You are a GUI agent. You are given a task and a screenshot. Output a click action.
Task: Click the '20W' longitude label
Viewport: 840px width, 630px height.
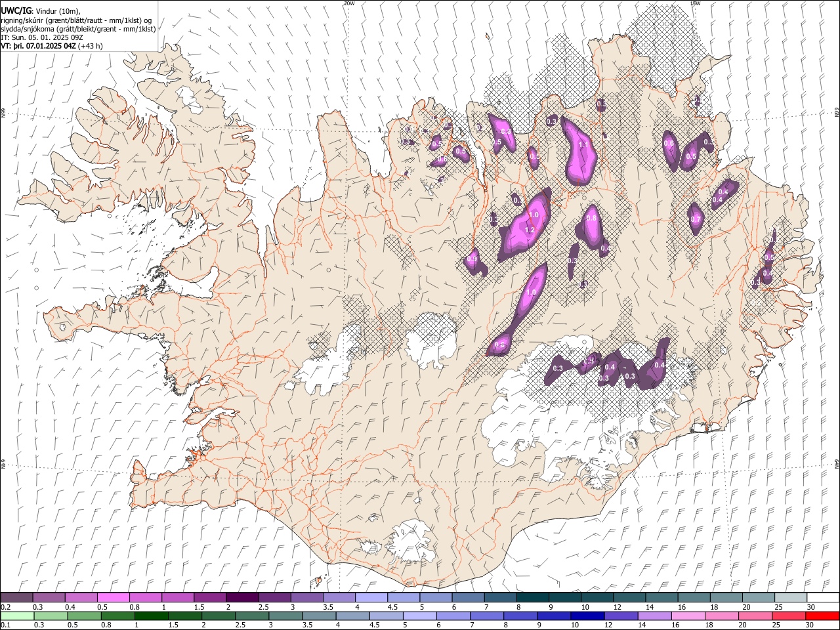point(349,3)
